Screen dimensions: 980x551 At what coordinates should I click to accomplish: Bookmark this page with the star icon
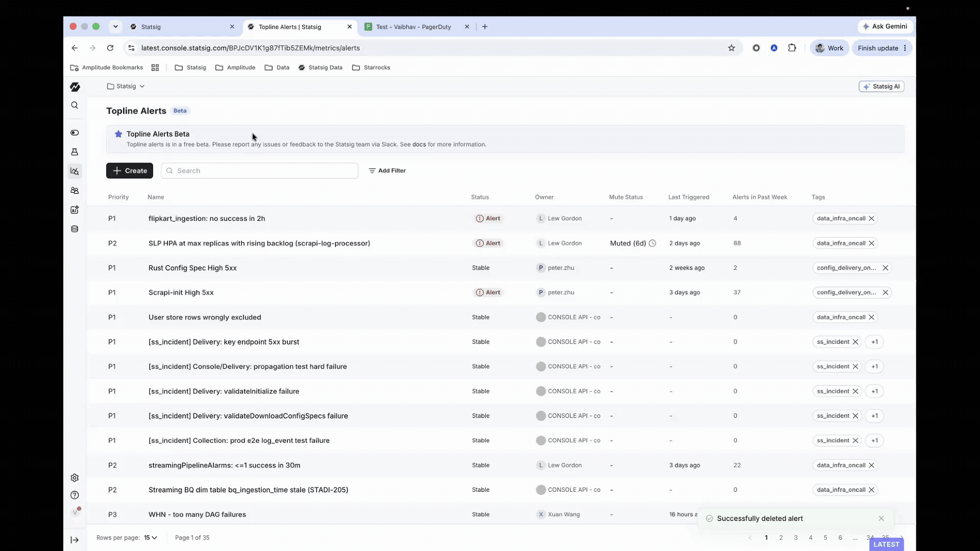731,48
